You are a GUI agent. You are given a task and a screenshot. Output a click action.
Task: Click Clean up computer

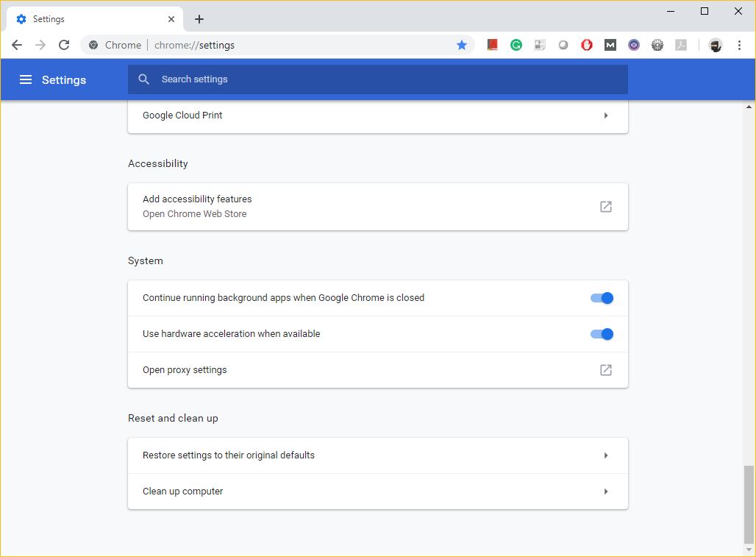tap(377, 492)
